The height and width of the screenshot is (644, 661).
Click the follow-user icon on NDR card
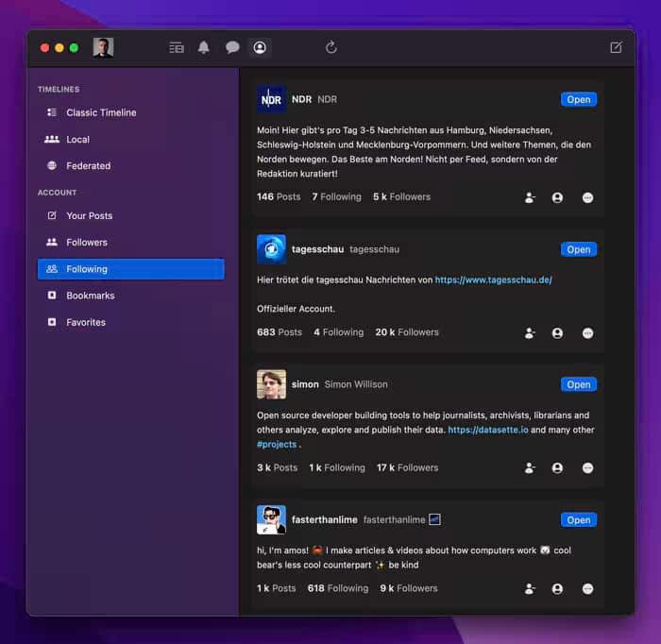click(x=530, y=197)
